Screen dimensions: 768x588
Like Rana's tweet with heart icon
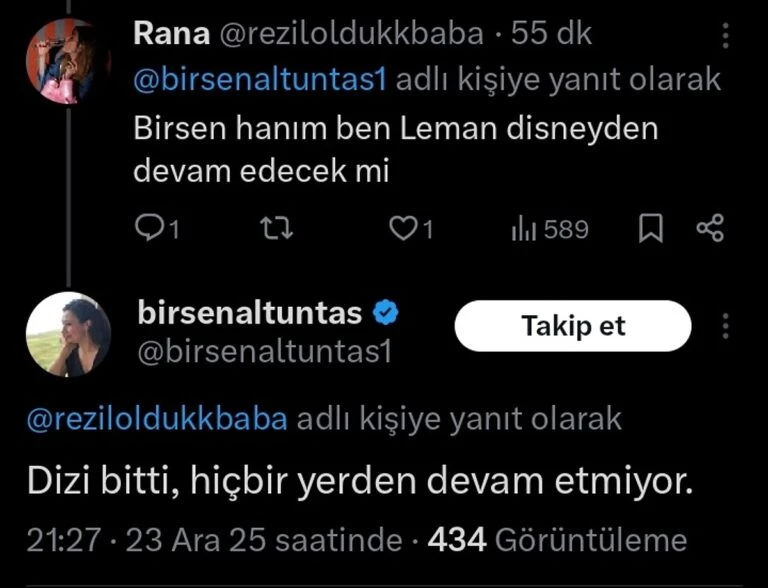click(x=404, y=230)
